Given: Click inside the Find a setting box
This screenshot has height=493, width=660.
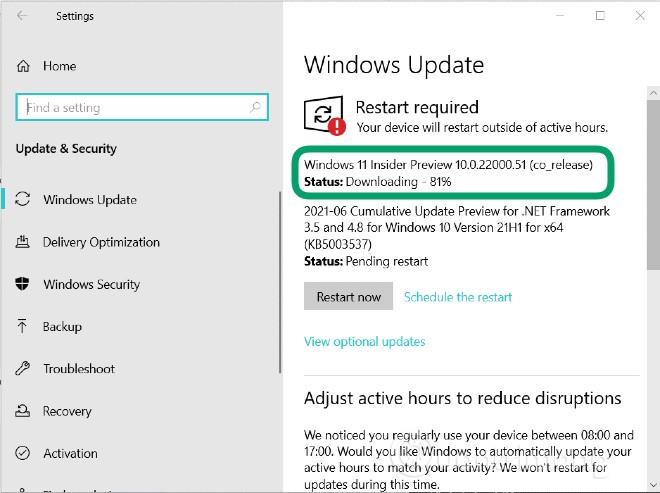Looking at the screenshot, I should 142,107.
